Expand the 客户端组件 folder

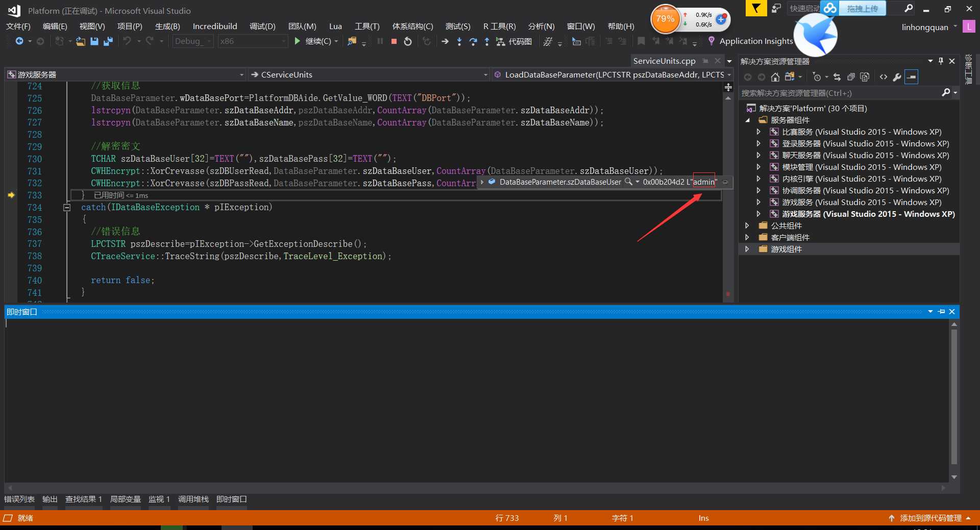pos(747,237)
